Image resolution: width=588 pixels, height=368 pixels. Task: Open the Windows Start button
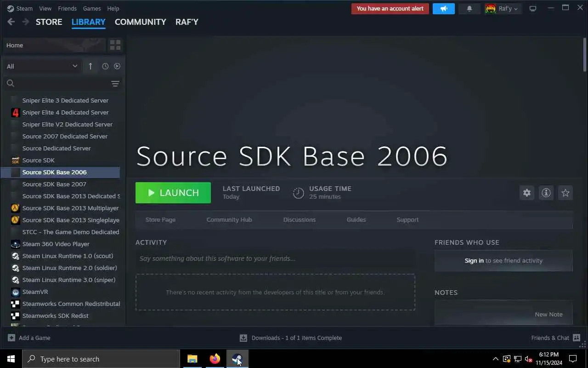tap(11, 359)
